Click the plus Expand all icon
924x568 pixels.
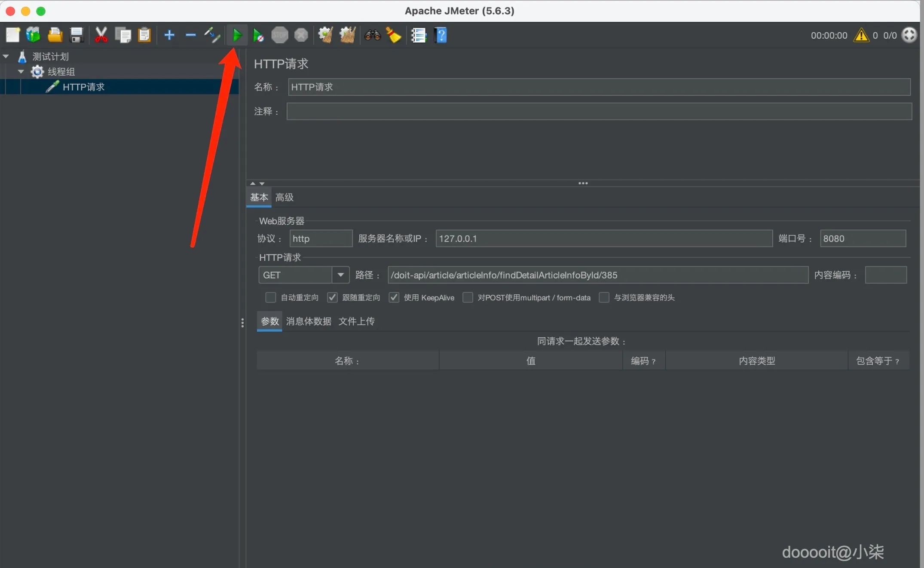click(169, 35)
